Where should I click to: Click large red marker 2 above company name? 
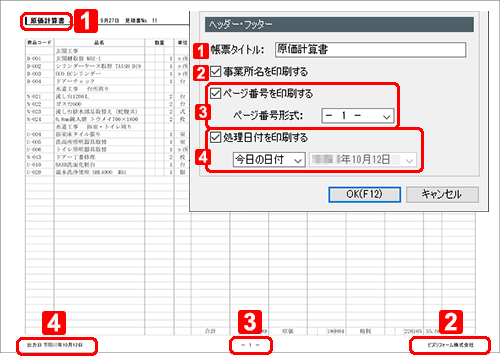(451, 322)
